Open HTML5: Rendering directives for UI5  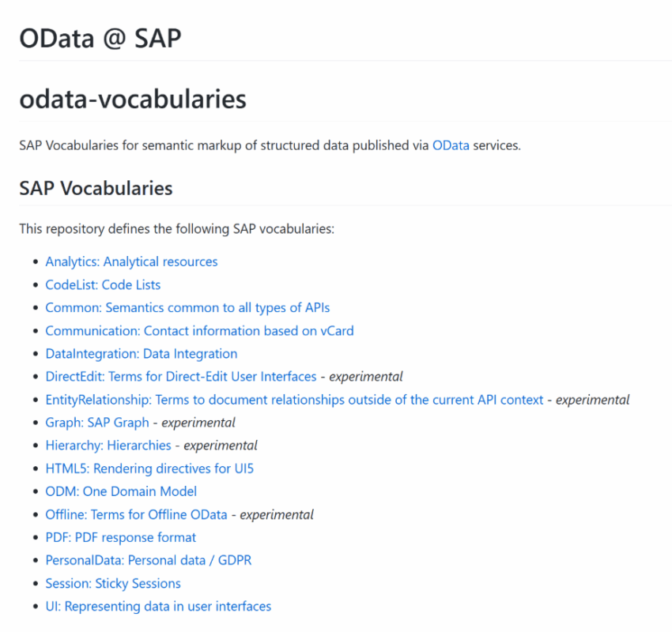(149, 468)
